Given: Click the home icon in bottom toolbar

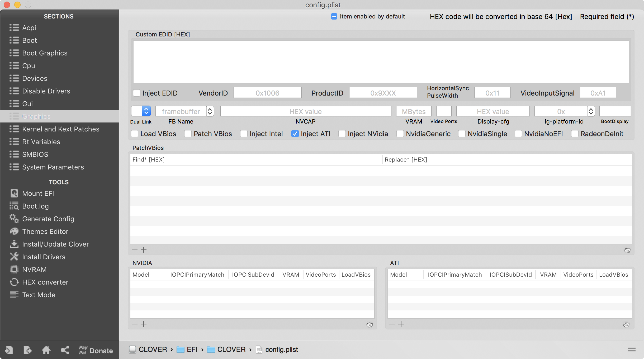Looking at the screenshot, I should pos(46,350).
